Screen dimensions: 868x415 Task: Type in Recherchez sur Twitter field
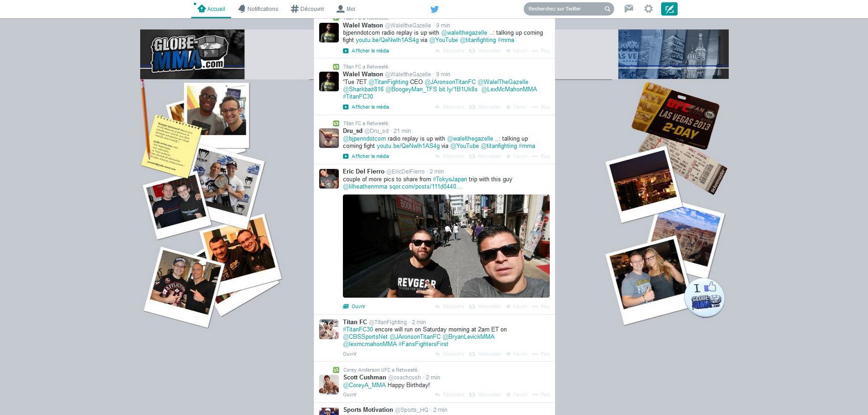564,9
